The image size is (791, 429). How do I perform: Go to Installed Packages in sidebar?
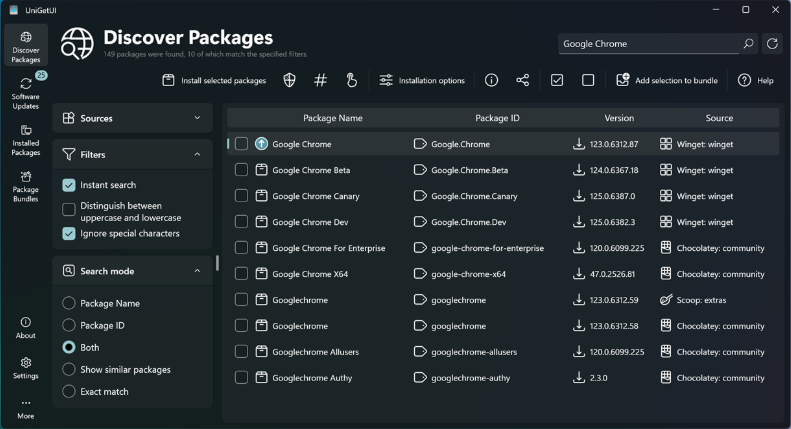(26, 141)
